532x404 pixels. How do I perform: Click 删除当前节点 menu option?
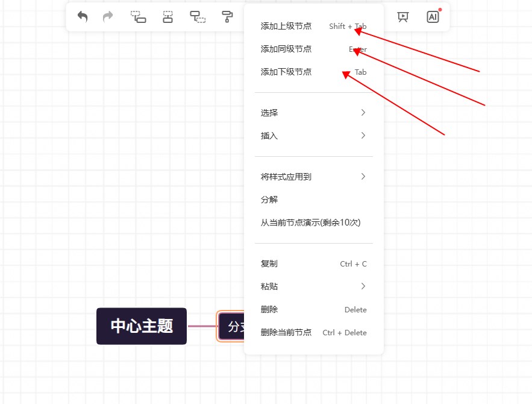tap(286, 332)
